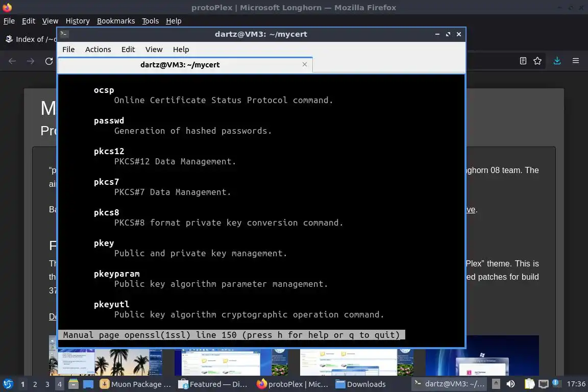Open the clipboard manager tray icon
This screenshot has height=392, width=588.
pos(529,384)
